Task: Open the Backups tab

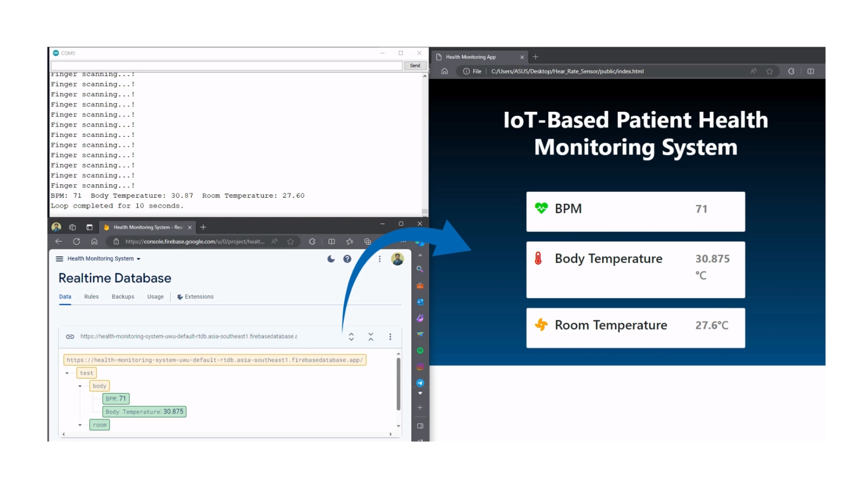Action: [x=123, y=297]
